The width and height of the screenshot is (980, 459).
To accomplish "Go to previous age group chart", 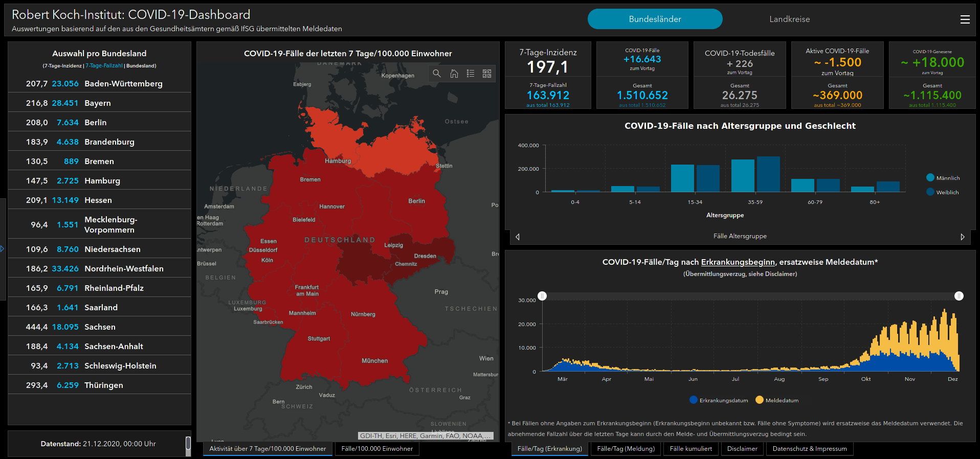I will [x=518, y=237].
